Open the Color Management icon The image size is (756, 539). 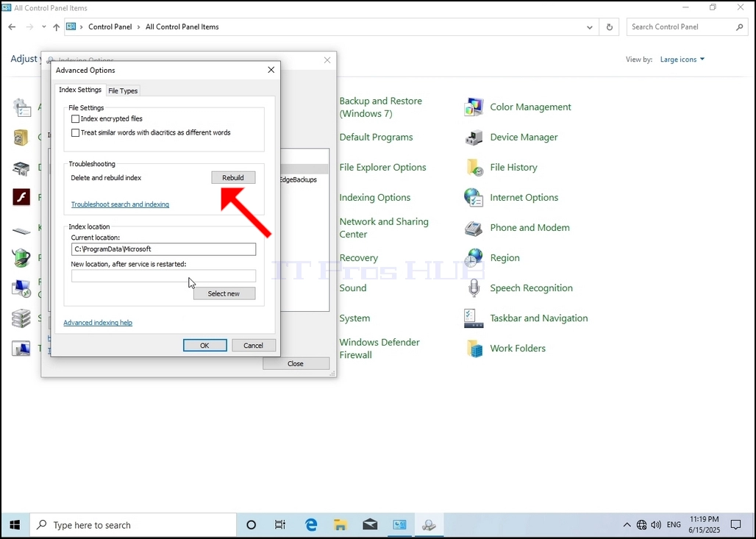pos(474,107)
